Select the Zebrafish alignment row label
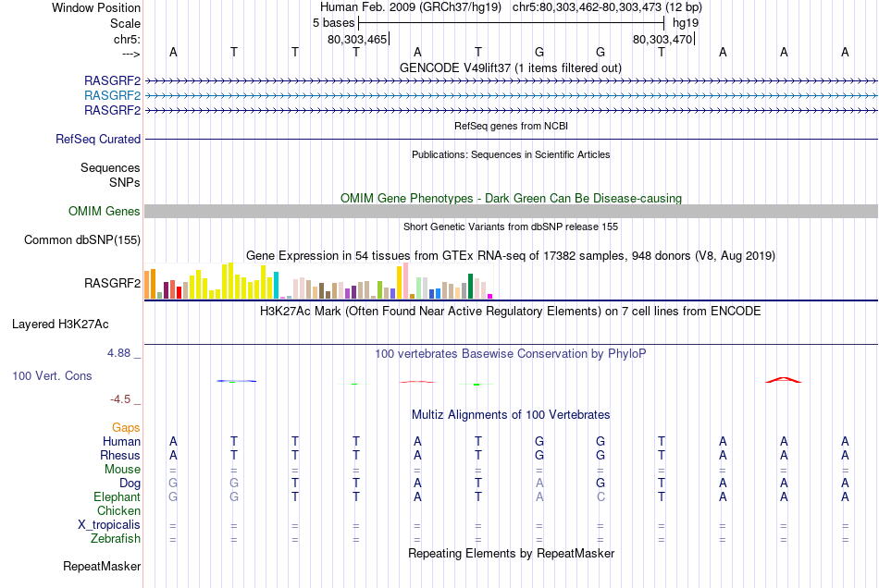879x588 pixels. tap(116, 539)
